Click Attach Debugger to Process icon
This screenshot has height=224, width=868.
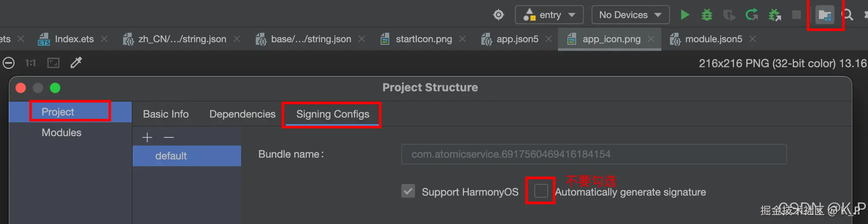(775, 15)
